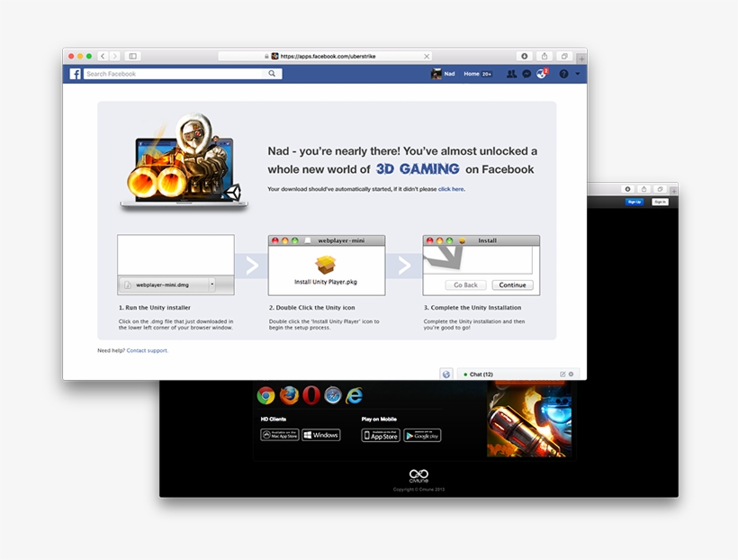Click the Safari forward button
Screen dimensions: 738x560
pyautogui.click(x=114, y=56)
